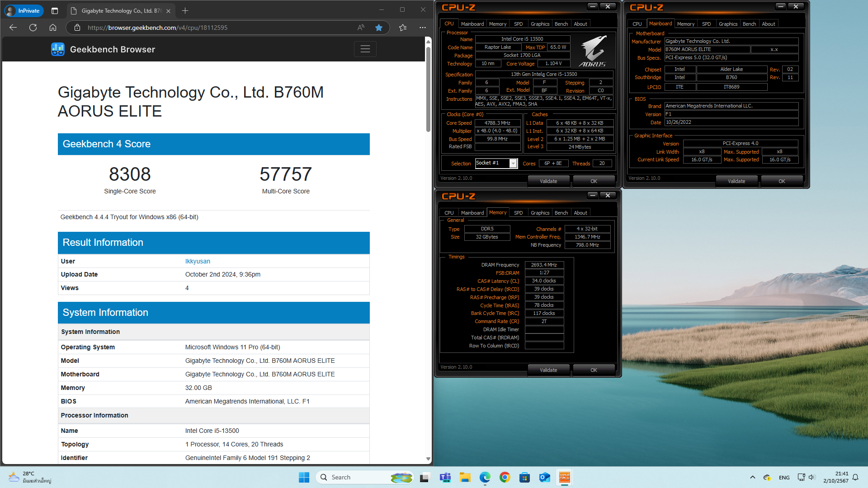Open volume control in system tray
Screen dimensions: 868x488
[811, 477]
